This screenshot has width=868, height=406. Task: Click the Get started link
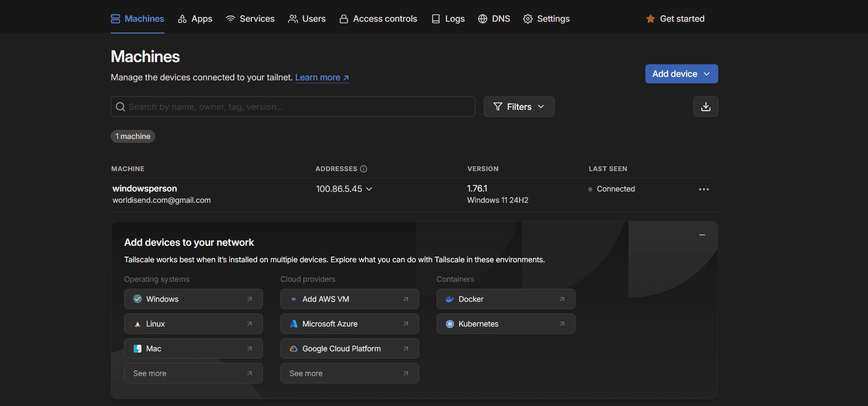[x=675, y=19]
